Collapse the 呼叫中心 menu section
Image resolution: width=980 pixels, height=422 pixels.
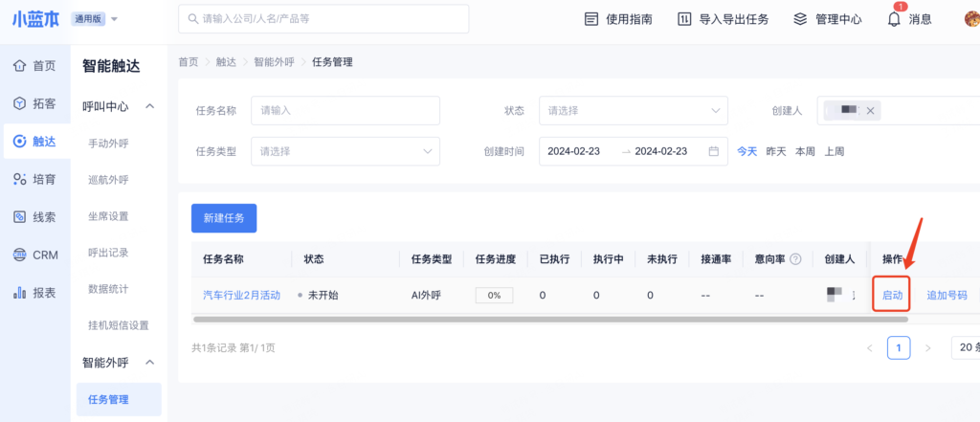click(149, 106)
